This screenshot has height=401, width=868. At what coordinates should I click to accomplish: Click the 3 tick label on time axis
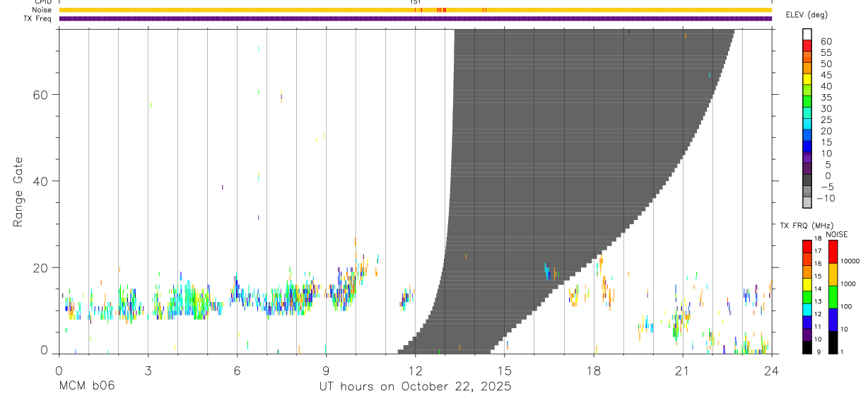pos(148,370)
